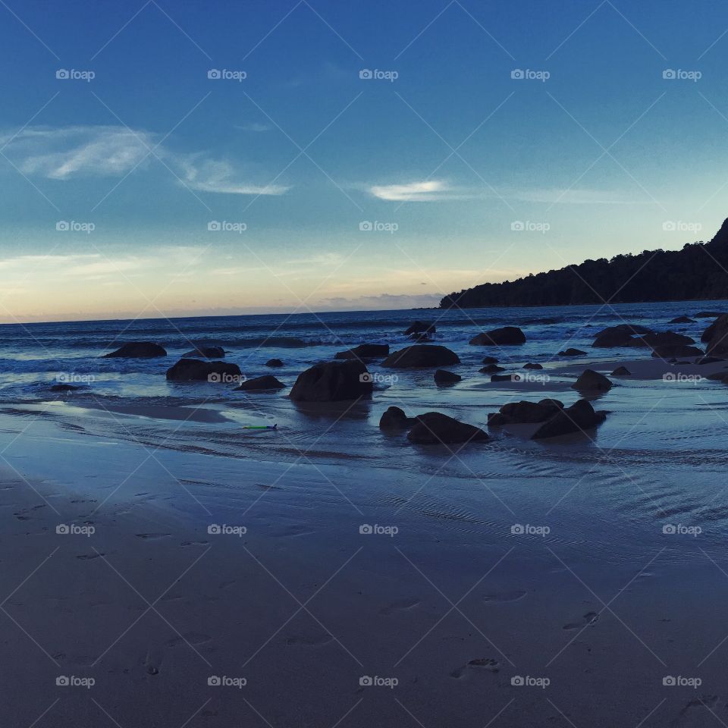Click the round rock near the horizon line
The width and height of the screenshot is (728, 728).
(419, 328)
